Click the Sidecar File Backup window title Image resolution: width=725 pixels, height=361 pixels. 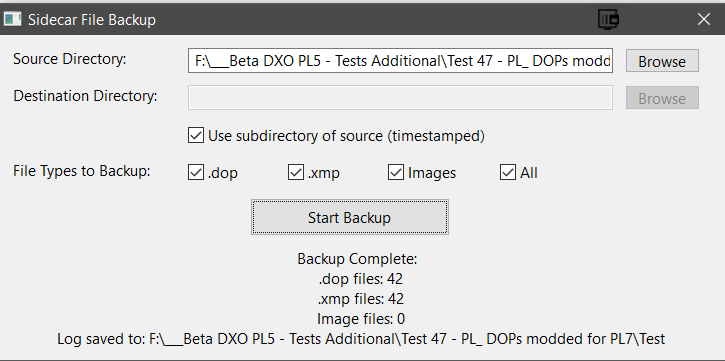[92, 20]
